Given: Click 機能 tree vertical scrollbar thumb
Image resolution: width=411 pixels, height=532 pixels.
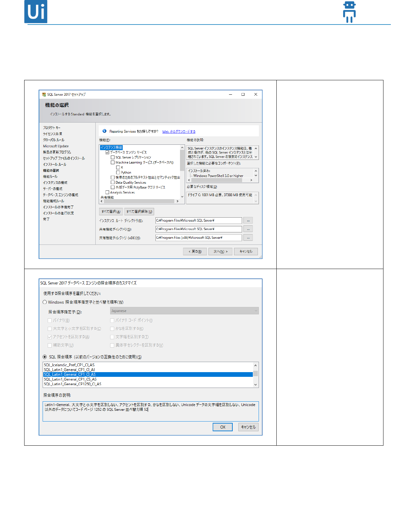Looking at the screenshot, I should coord(182,161).
